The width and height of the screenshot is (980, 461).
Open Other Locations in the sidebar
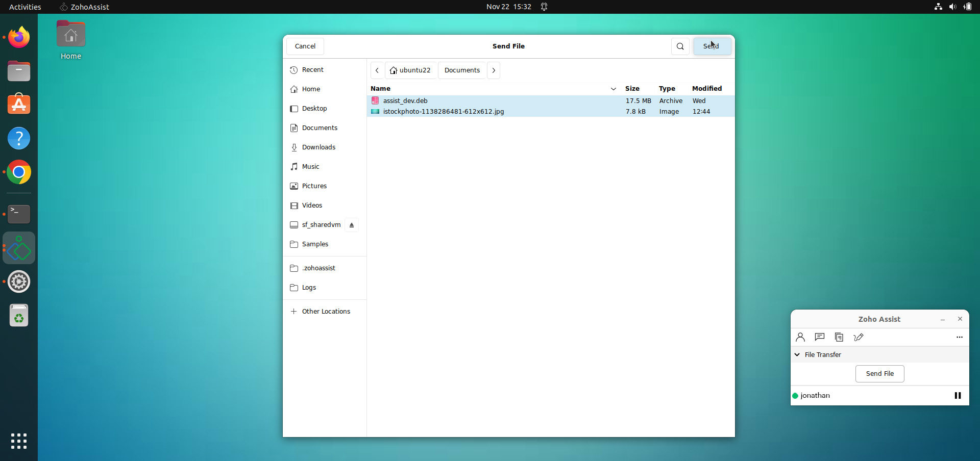(326, 311)
